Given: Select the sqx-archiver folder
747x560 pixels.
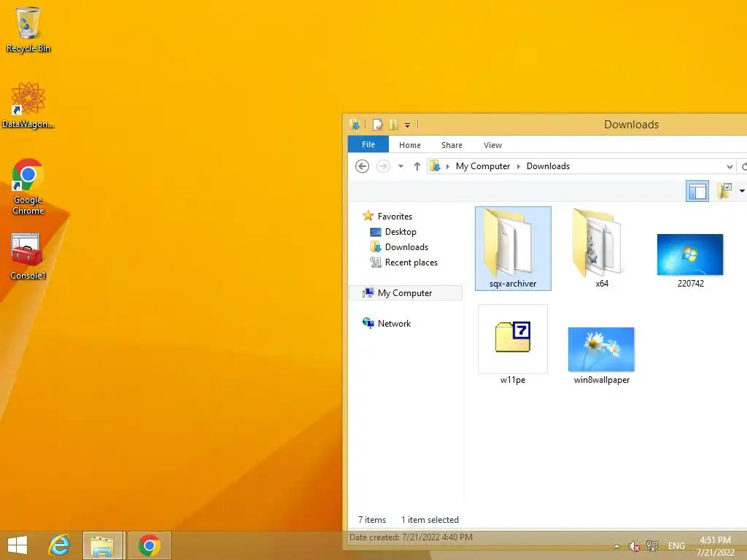Looking at the screenshot, I should (513, 249).
